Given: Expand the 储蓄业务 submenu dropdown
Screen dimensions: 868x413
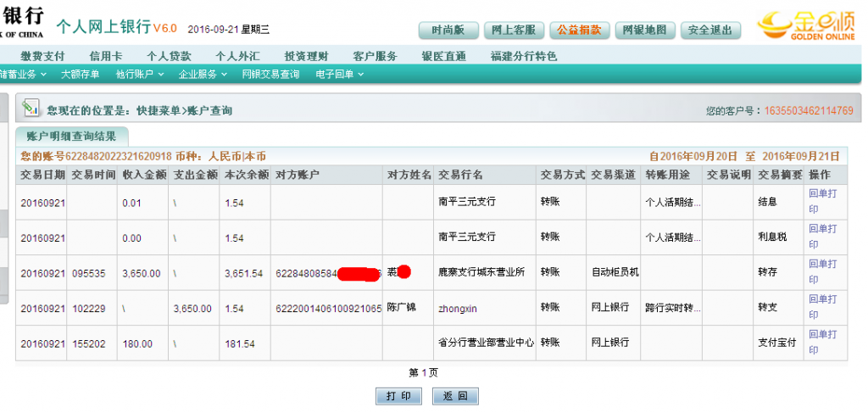Looking at the screenshot, I should (22, 74).
